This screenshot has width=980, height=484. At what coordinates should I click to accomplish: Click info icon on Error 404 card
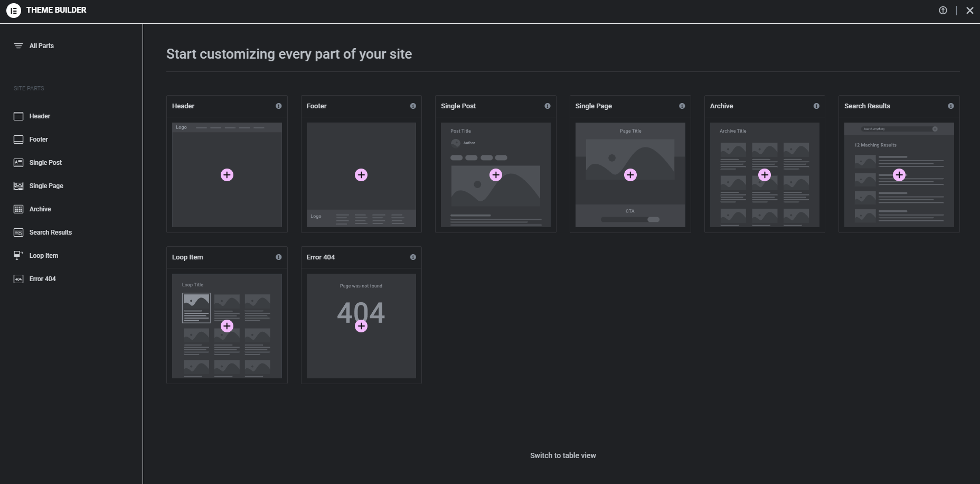click(x=413, y=257)
